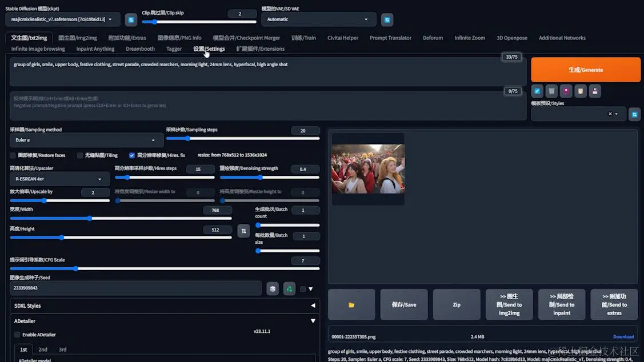The width and height of the screenshot is (644, 362).
Task: Click the orange Generate button
Action: tap(586, 70)
